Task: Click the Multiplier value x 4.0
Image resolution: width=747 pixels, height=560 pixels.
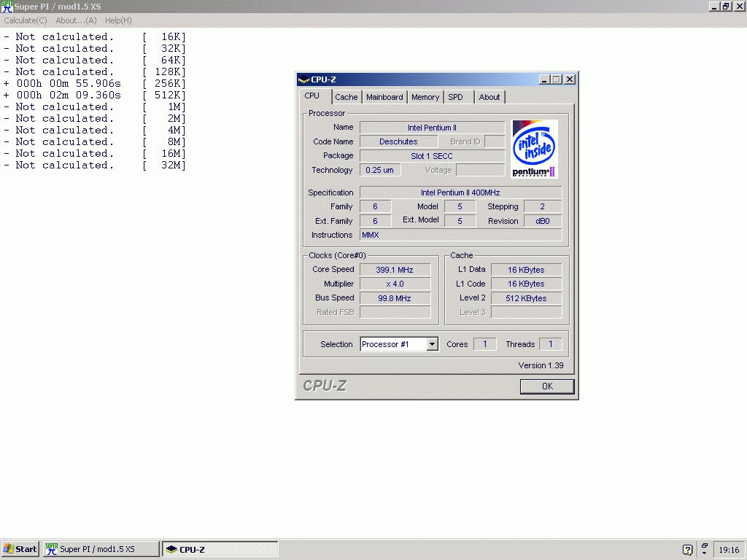Action: coord(395,284)
